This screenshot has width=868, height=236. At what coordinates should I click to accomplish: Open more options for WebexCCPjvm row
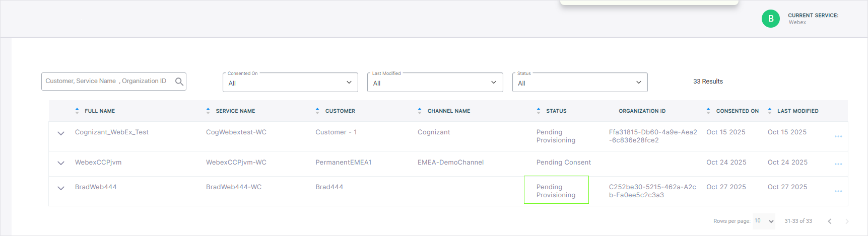pos(838,164)
